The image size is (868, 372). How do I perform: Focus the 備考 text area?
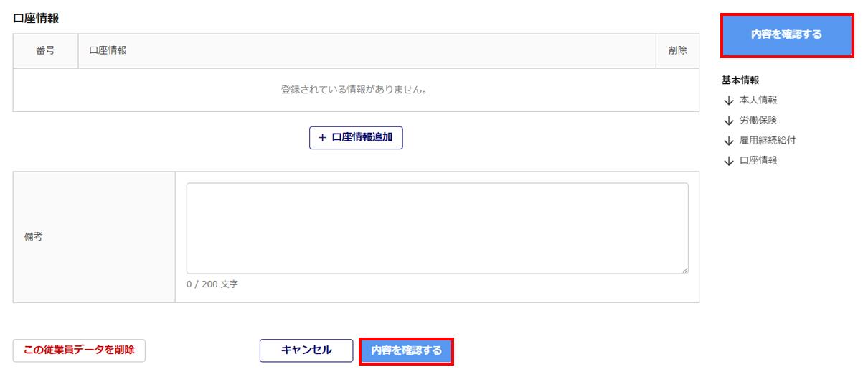pos(437,228)
